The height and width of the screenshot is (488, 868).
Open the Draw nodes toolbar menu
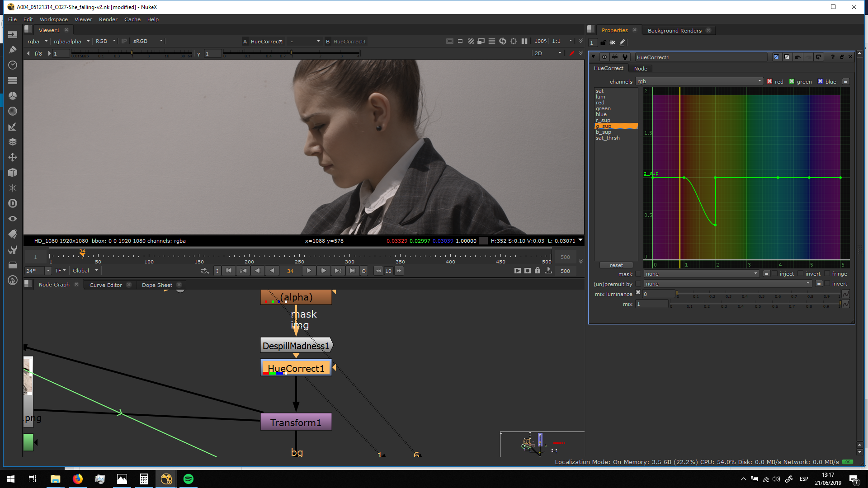point(13,50)
